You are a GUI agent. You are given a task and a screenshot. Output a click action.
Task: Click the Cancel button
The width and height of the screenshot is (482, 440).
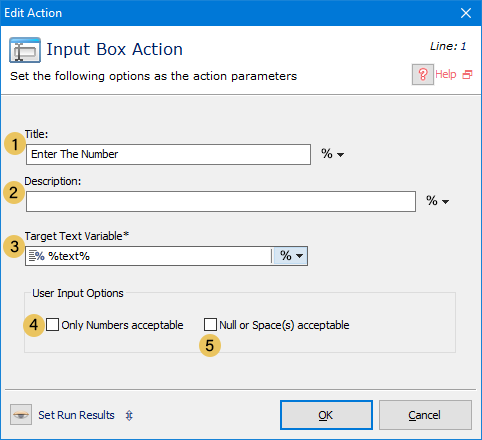pos(425,415)
